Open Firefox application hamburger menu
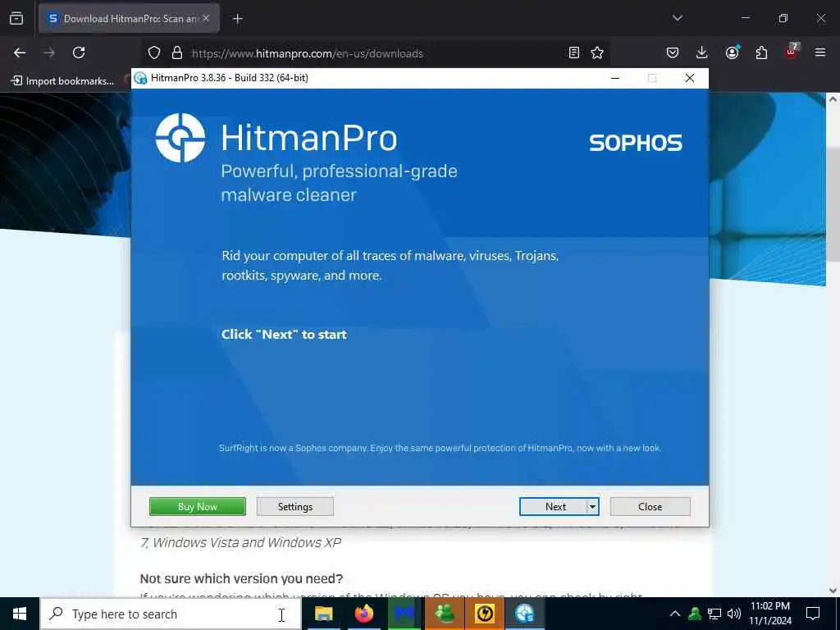The image size is (840, 630). pyautogui.click(x=820, y=52)
